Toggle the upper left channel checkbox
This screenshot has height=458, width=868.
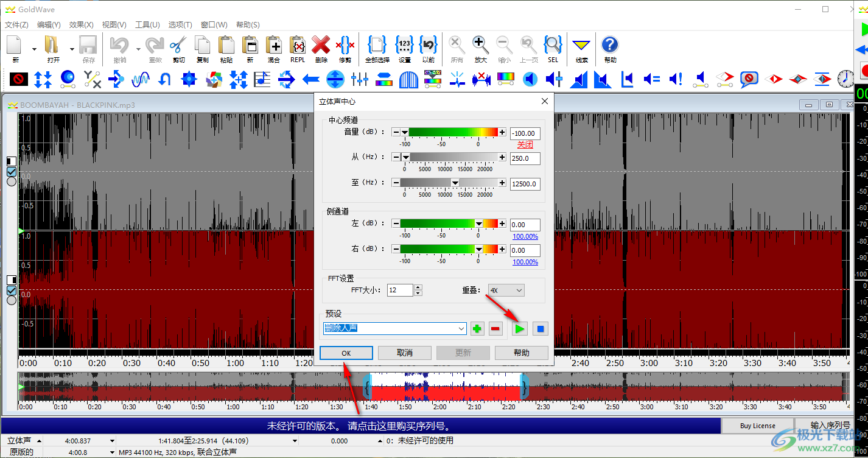12,171
